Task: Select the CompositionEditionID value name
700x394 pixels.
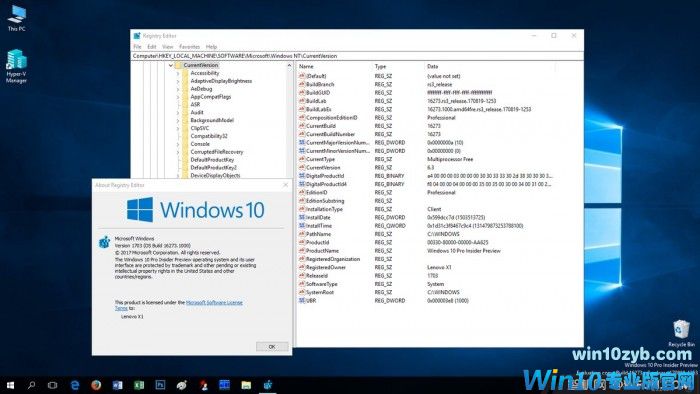Action: tap(331, 118)
